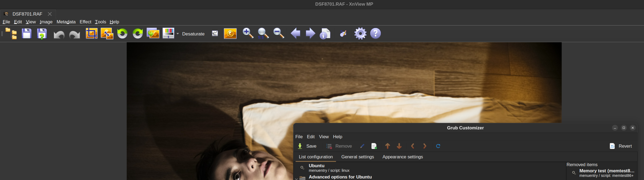The height and width of the screenshot is (180, 644).
Task: Open Grub Customizer File menu
Action: click(299, 137)
